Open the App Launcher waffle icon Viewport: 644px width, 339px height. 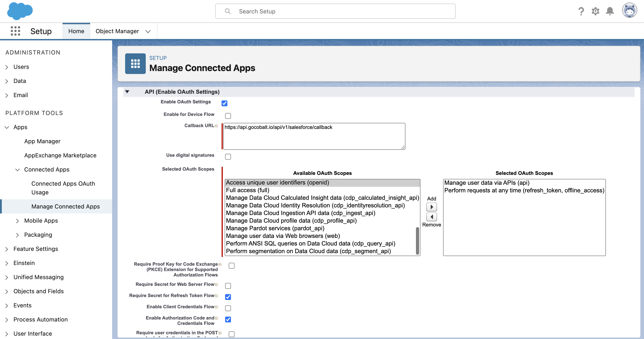point(15,31)
